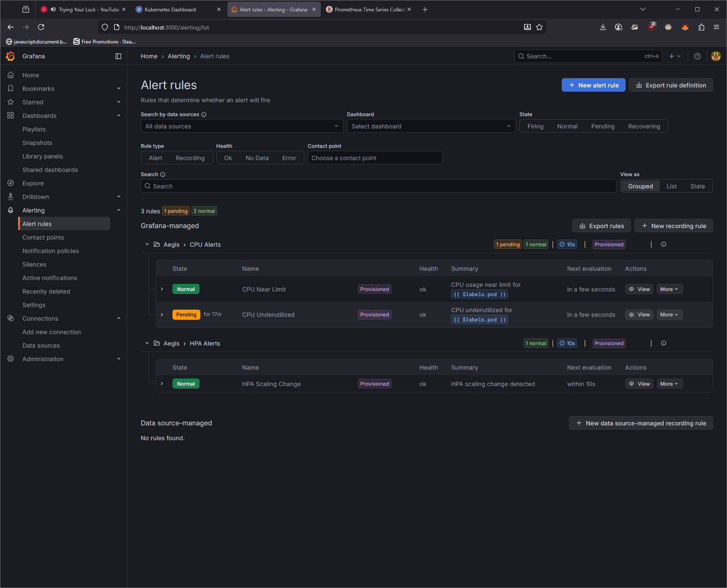Bookmark this page with the star icon
The image size is (727, 588).
coord(539,27)
